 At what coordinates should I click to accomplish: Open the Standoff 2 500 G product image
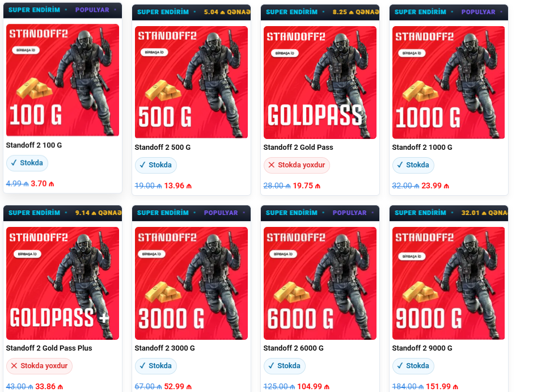191,82
